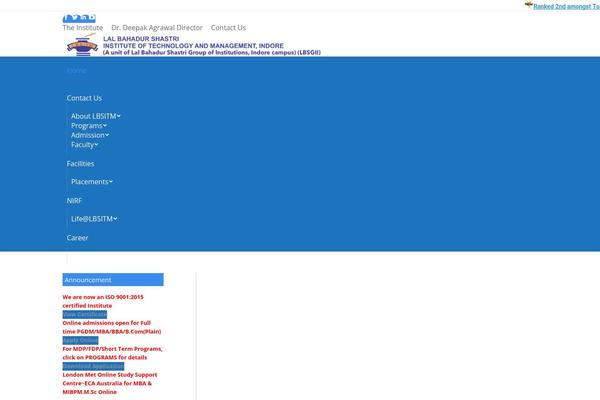
Task: Follow the Ranked 2nd amongst link
Action: tap(567, 7)
